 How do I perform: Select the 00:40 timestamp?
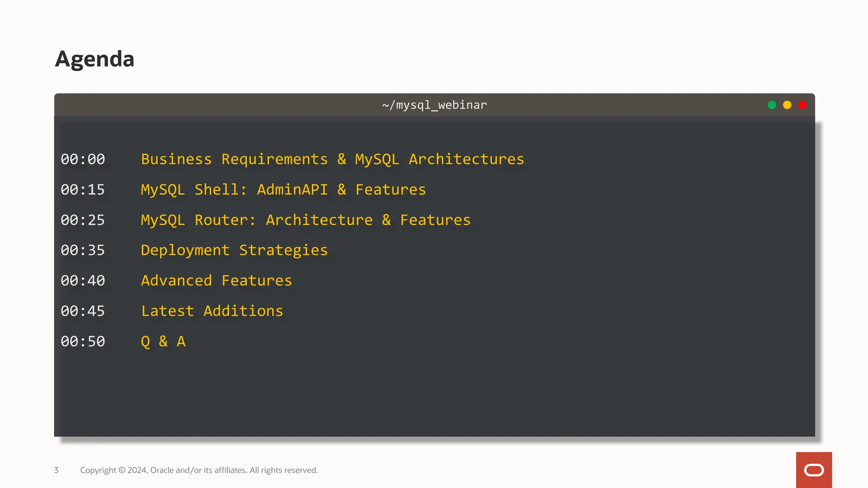coord(83,281)
